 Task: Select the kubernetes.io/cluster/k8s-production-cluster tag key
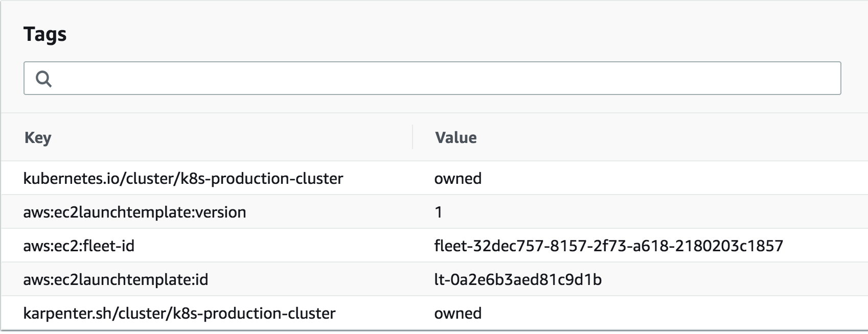(183, 178)
